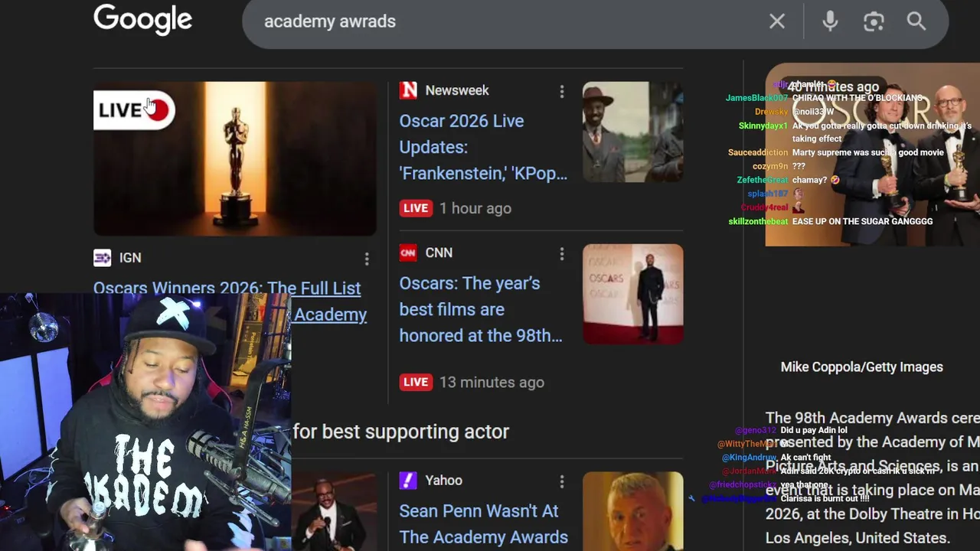Click the 'IGN' source name

[130, 258]
